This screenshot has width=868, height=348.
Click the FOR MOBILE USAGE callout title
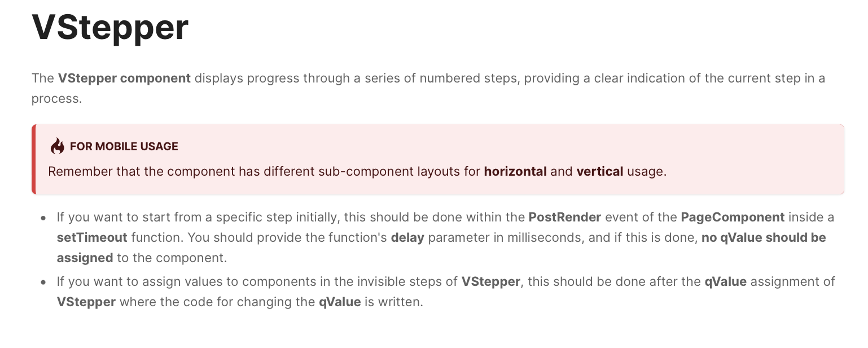pos(124,146)
